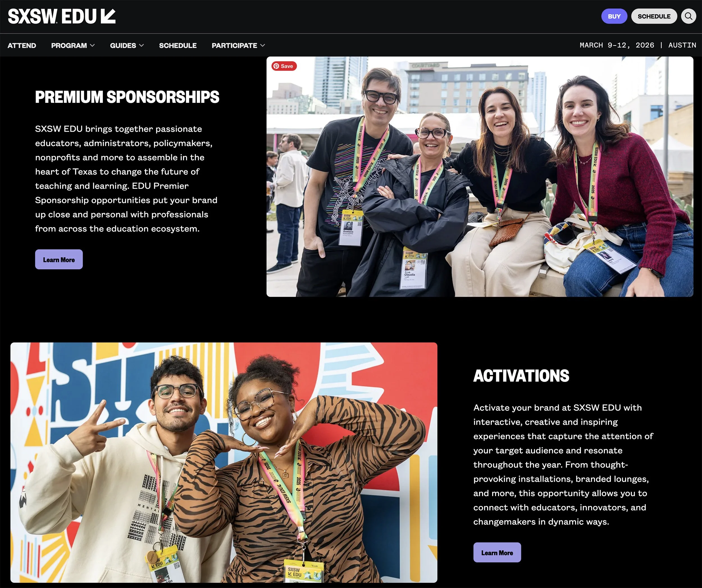
Task: Open the group photo of four attendees
Action: [480, 177]
